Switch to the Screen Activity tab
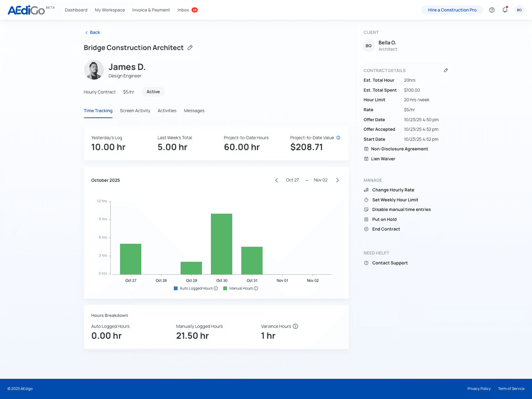532x399 pixels. (135, 110)
